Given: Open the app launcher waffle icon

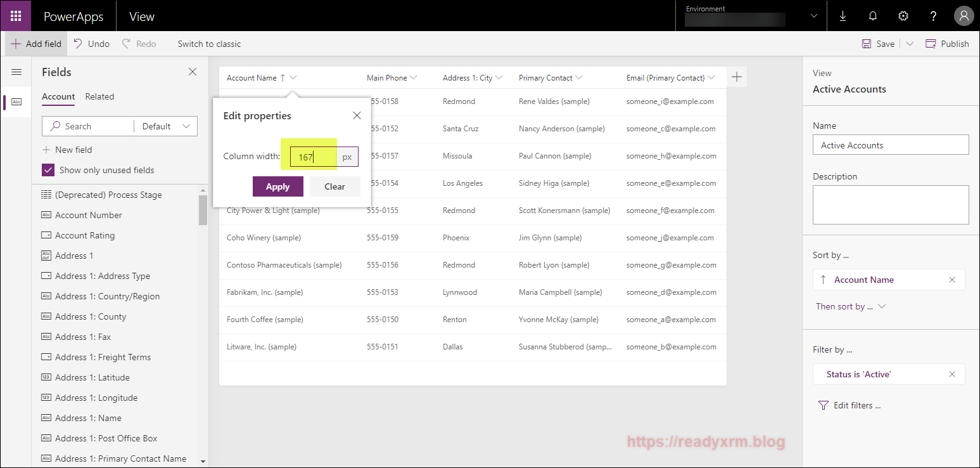Looking at the screenshot, I should tap(16, 16).
